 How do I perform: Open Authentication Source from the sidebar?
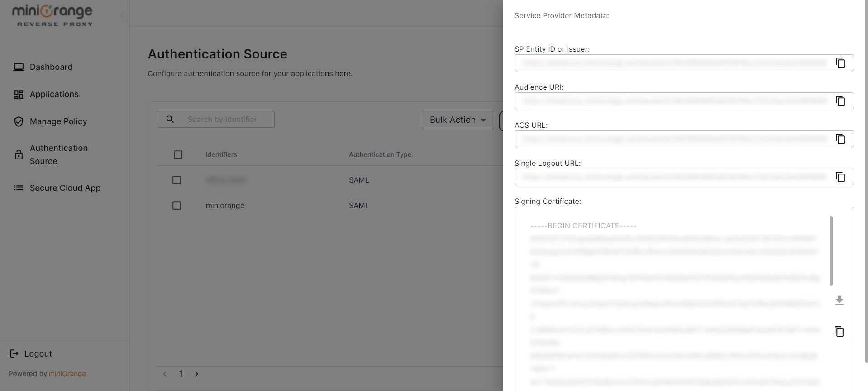(59, 154)
